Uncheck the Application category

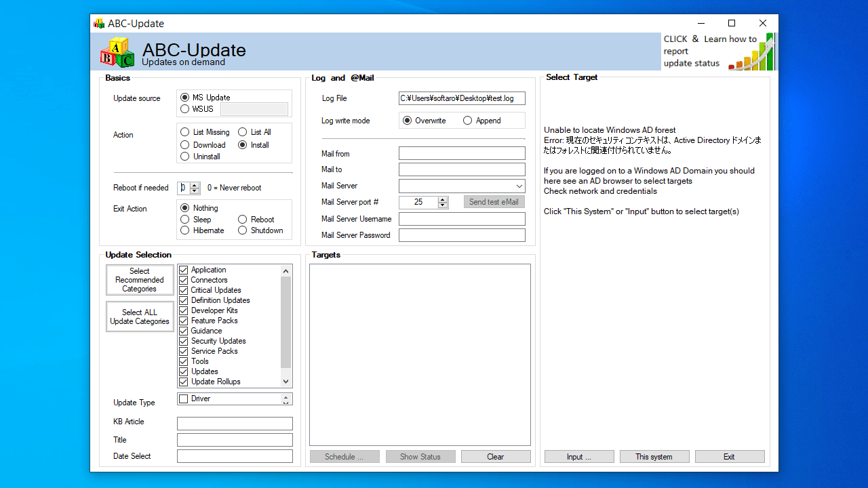(183, 270)
